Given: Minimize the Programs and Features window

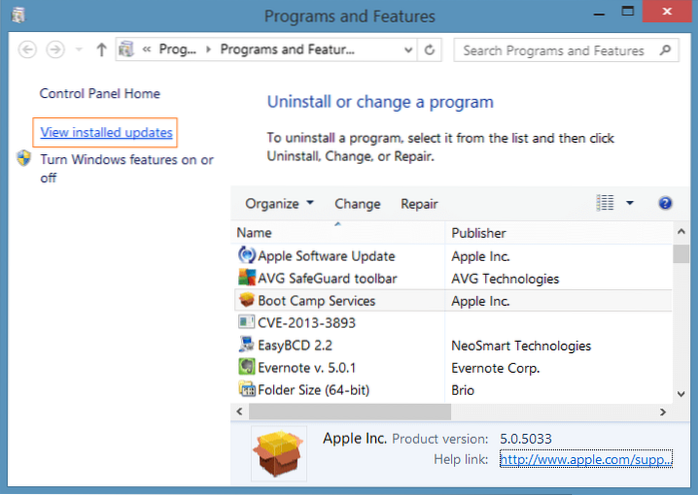Looking at the screenshot, I should coord(599,12).
